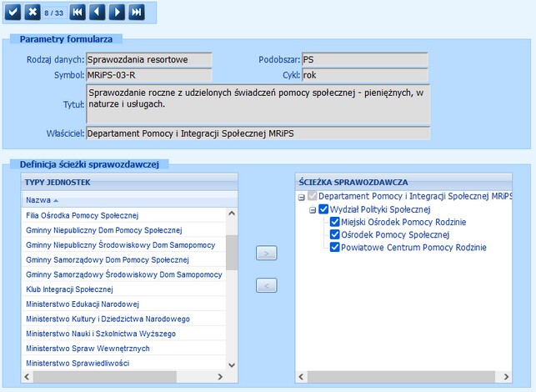Click the confirm checkmark toolbar icon
This screenshot has width=536, height=392.
point(13,12)
